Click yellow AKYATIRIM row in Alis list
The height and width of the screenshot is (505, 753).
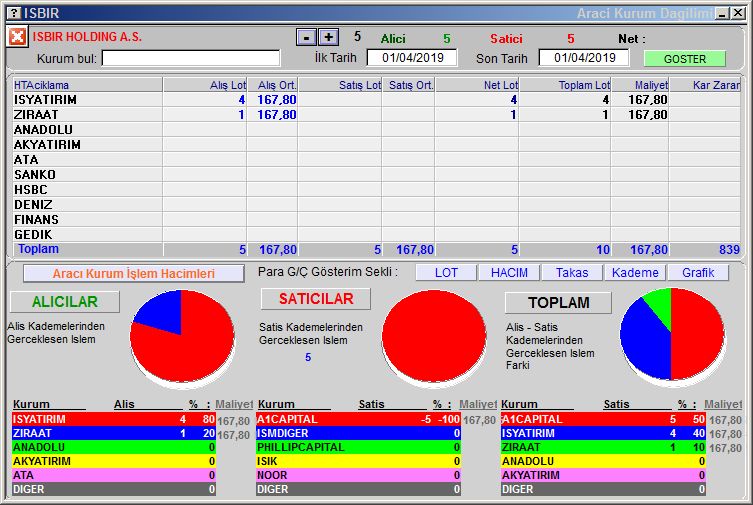point(114,461)
